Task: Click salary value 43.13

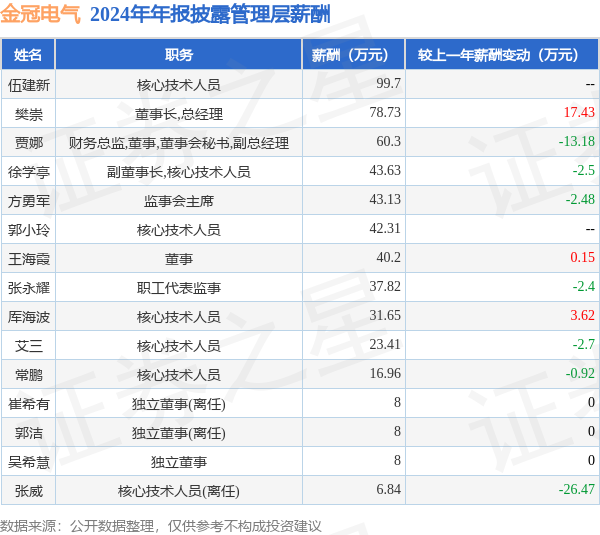Action: point(385,199)
